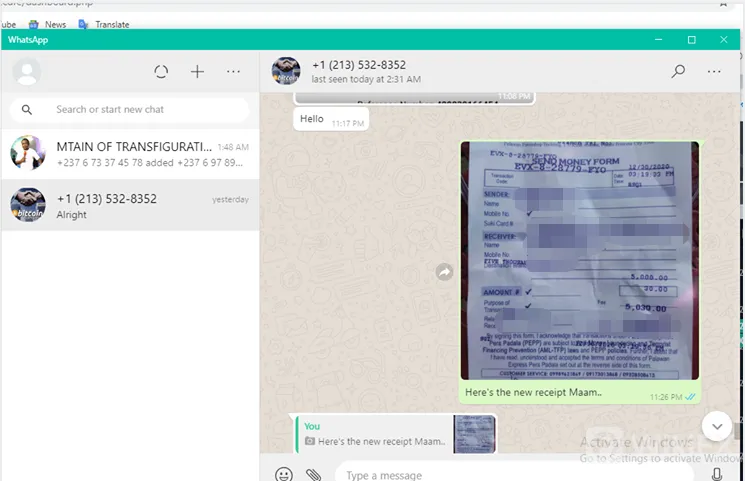The image size is (745, 481).
Task: Select caption Here's the new receipt Maam..
Action: 533,393
